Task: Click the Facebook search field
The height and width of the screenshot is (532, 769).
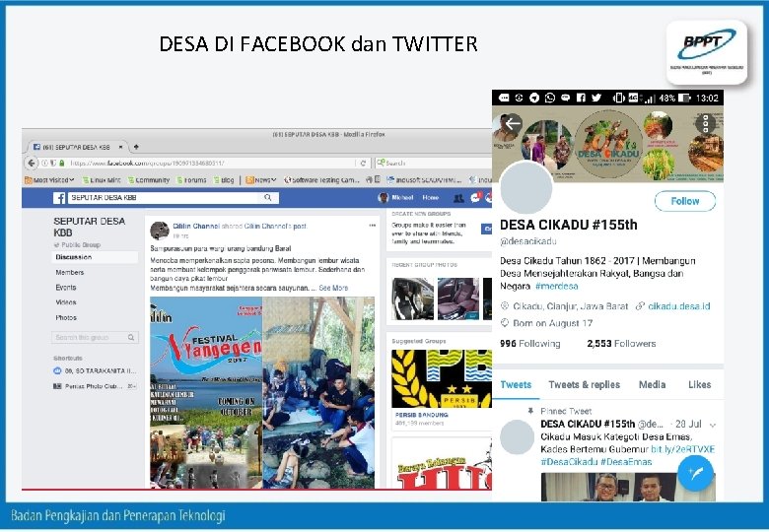Action: point(165,197)
